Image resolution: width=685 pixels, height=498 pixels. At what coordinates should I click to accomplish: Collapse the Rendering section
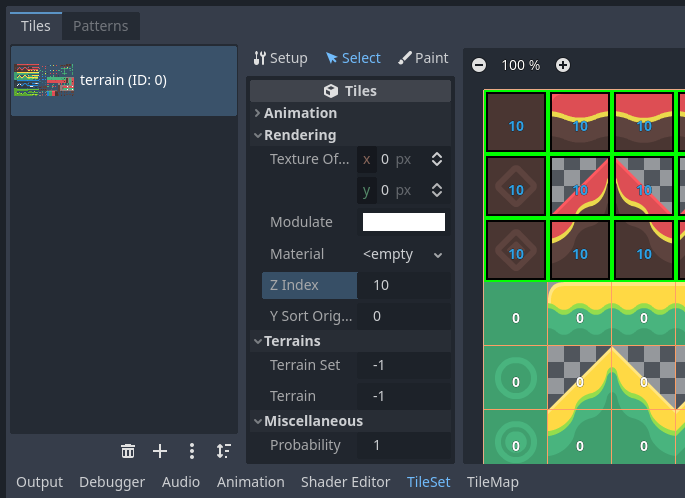click(300, 135)
